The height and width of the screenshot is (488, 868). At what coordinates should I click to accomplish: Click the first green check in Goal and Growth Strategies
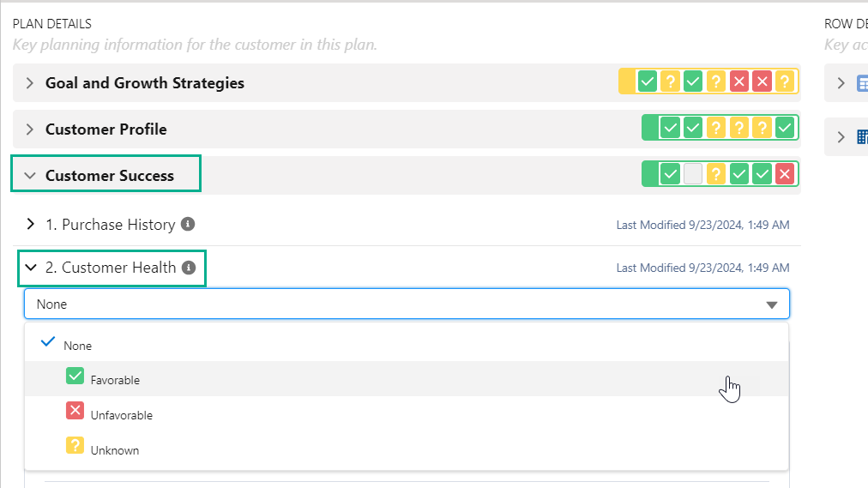pyautogui.click(x=648, y=82)
